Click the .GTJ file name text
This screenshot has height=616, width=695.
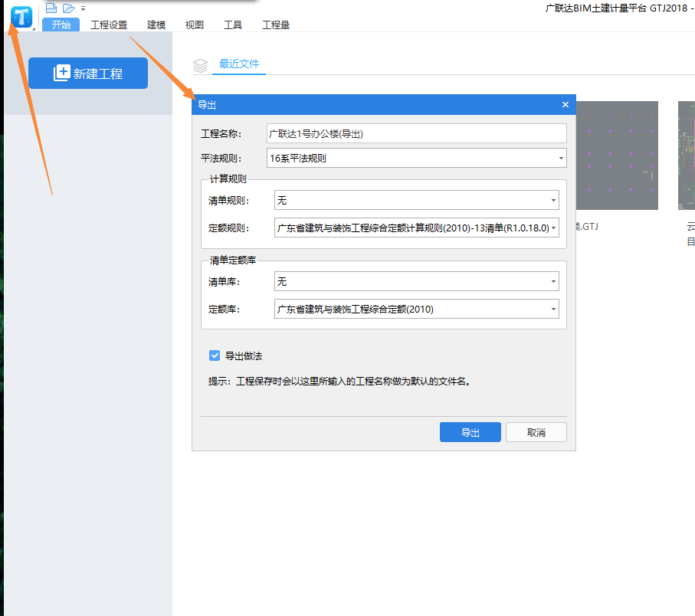click(587, 227)
